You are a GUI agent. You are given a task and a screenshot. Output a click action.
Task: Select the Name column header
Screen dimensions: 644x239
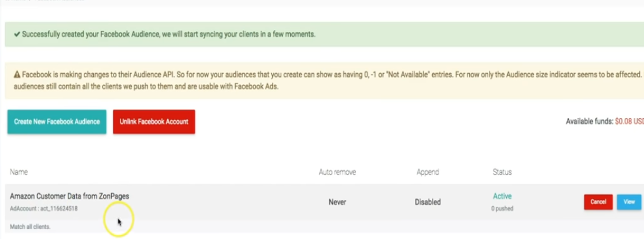pyautogui.click(x=19, y=172)
